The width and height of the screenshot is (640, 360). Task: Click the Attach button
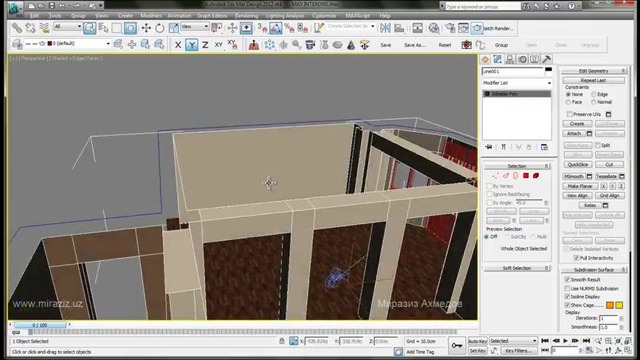pyautogui.click(x=574, y=133)
